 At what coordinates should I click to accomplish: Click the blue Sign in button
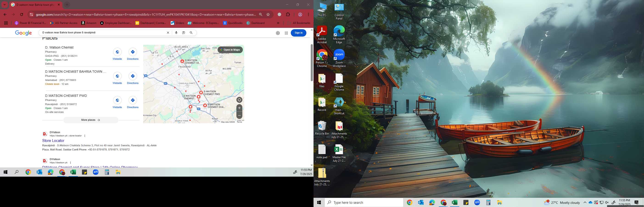pos(299,33)
